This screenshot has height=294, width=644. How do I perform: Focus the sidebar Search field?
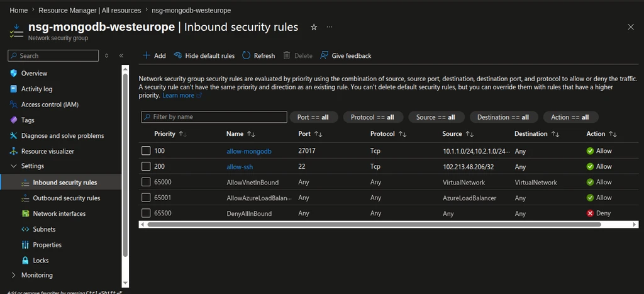coord(53,55)
